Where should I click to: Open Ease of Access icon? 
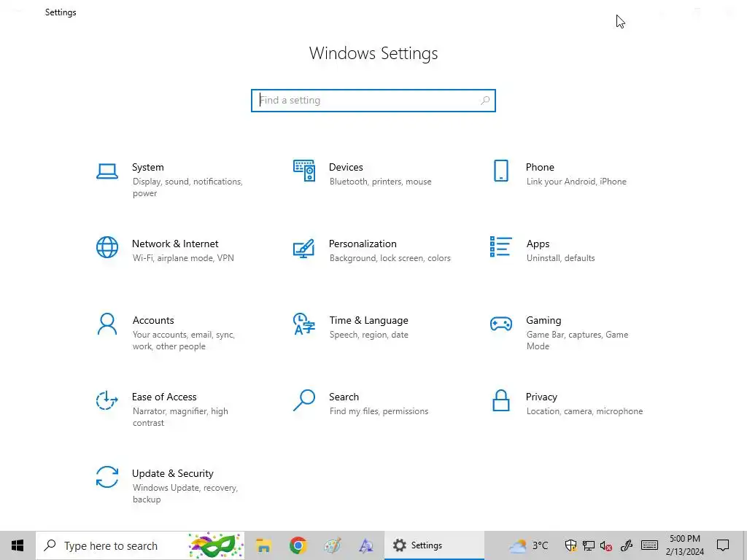pyautogui.click(x=107, y=400)
